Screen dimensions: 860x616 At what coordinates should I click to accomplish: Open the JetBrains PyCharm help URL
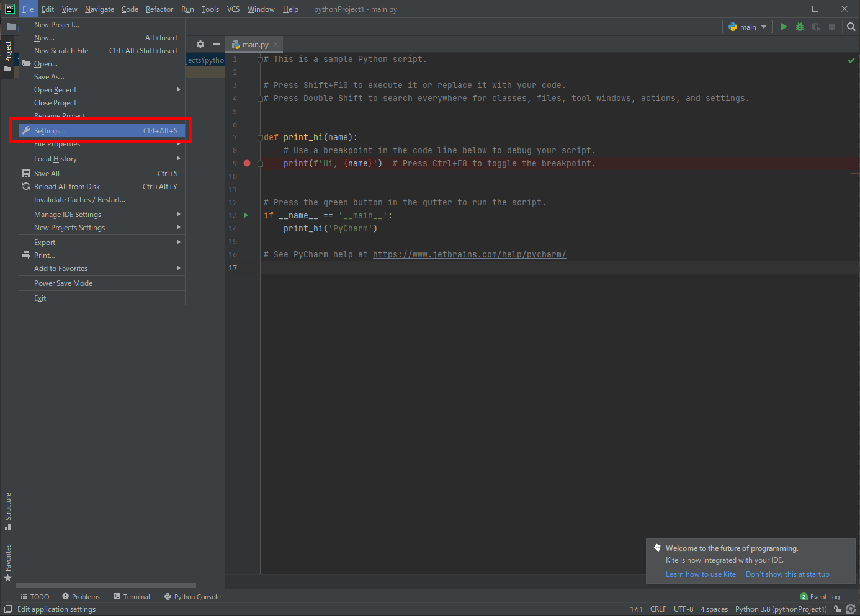point(469,254)
